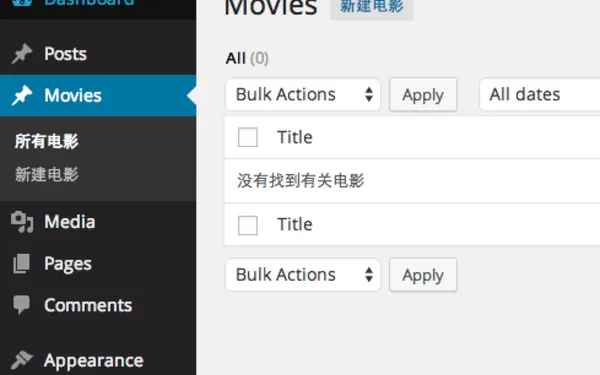The width and height of the screenshot is (600, 375).
Task: Click the bottom Apply button
Action: (423, 275)
